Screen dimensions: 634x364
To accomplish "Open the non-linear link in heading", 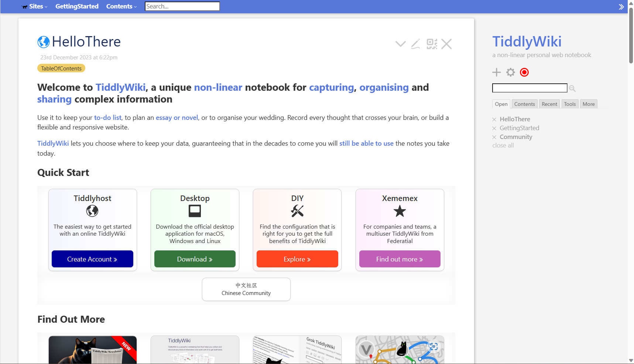I will [x=218, y=87].
